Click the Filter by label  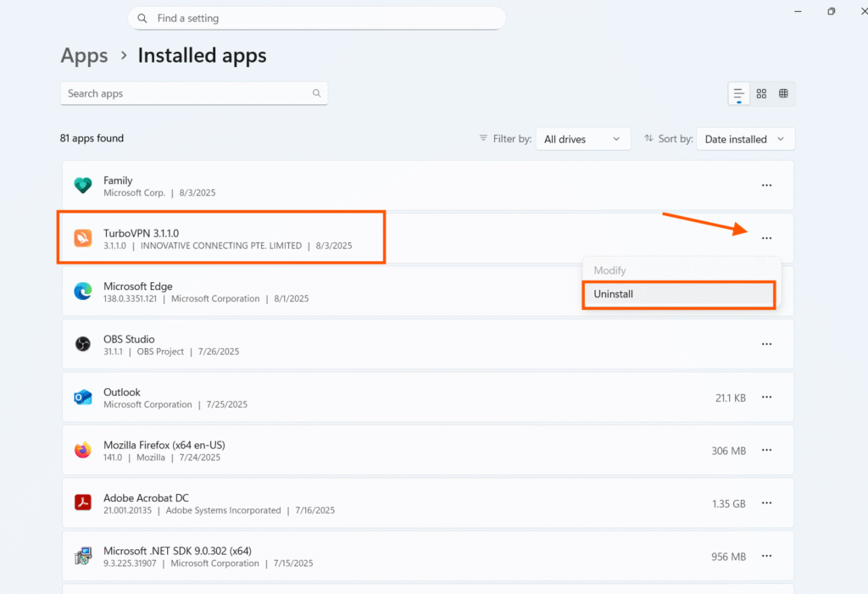pos(512,139)
